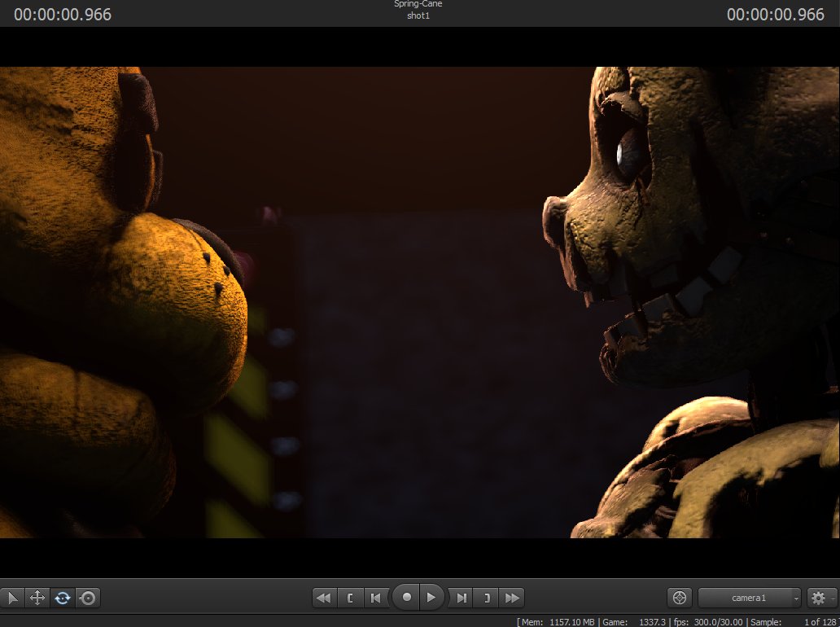This screenshot has width=840, height=627.
Task: Jump to the right bracket out-point
Action: [x=487, y=598]
